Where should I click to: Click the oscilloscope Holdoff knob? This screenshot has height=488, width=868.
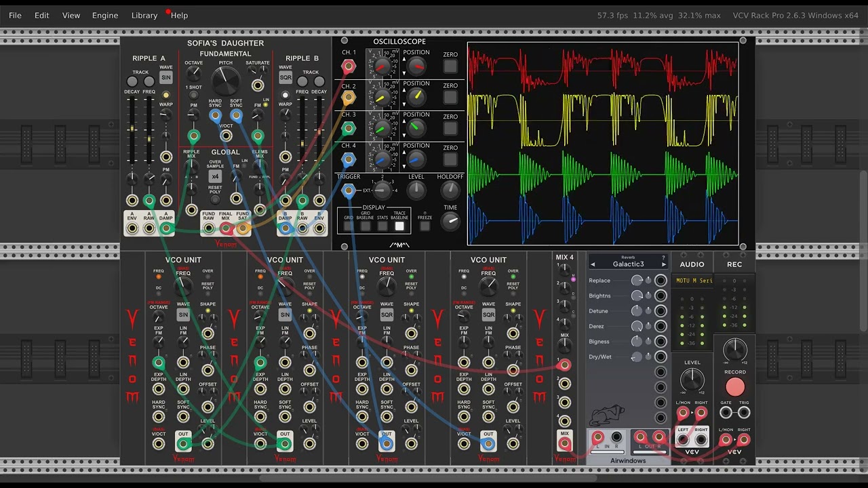pos(450,191)
